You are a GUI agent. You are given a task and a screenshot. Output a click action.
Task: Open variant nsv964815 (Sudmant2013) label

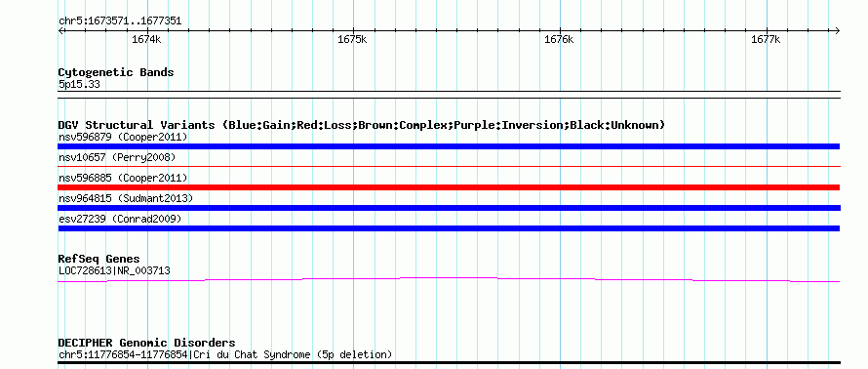[126, 198]
